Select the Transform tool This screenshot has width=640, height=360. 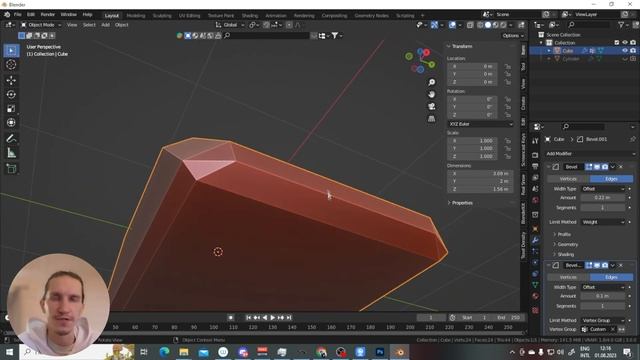(x=11, y=122)
